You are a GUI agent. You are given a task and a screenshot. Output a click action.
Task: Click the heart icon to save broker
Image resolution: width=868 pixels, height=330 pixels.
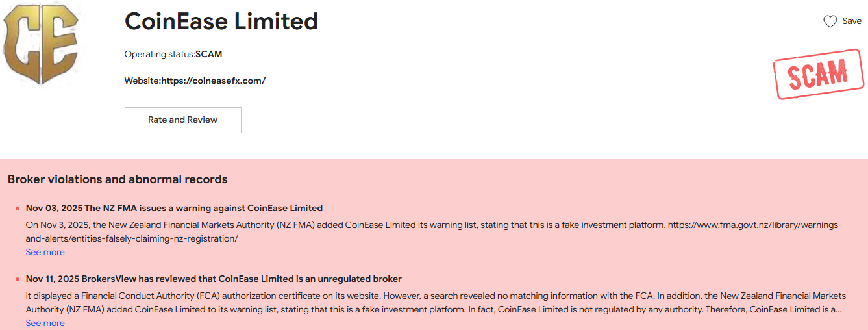coord(830,21)
